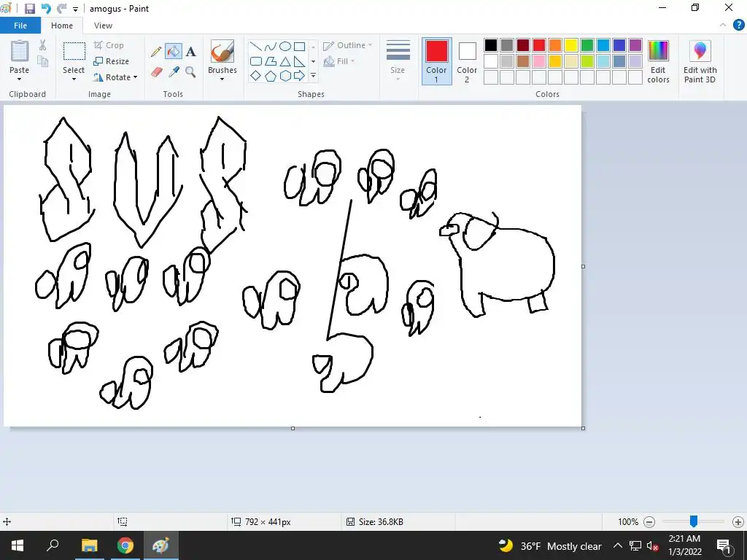This screenshot has height=560, width=747.
Task: Open the File menu
Action: tap(20, 26)
